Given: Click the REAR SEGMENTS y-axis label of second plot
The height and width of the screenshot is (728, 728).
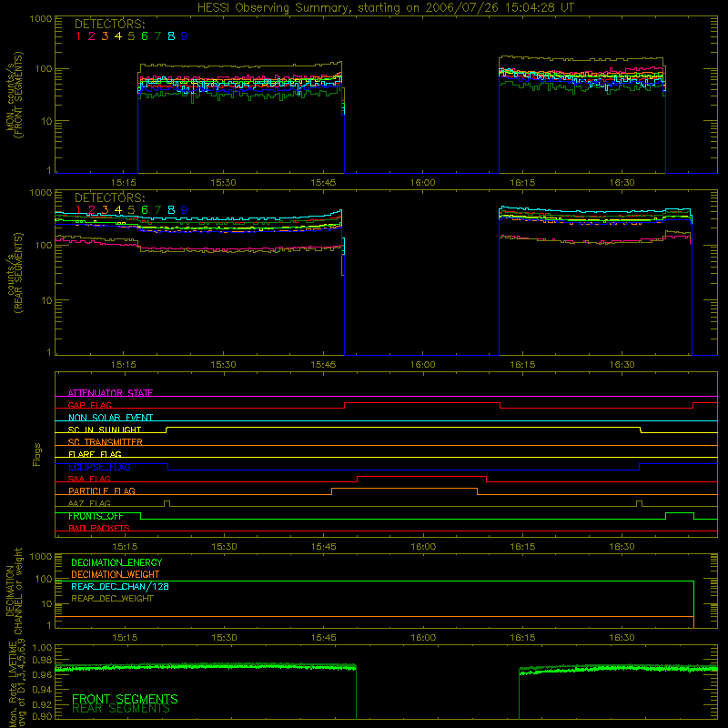Looking at the screenshot, I should click(x=19, y=273).
